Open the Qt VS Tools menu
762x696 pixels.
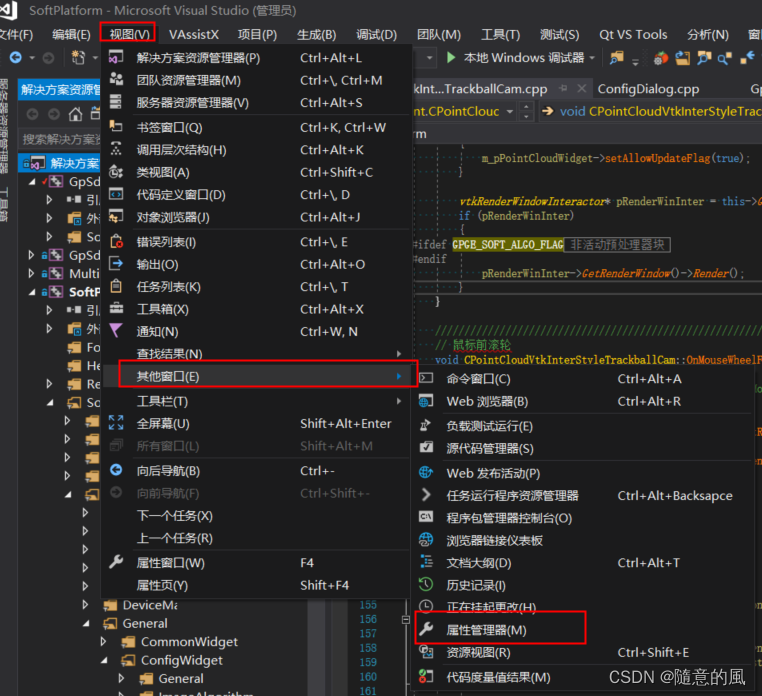pos(633,35)
